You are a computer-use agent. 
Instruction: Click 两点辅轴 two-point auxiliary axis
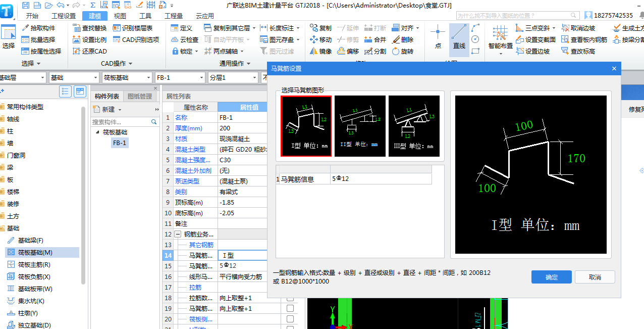pyautogui.click(x=224, y=51)
